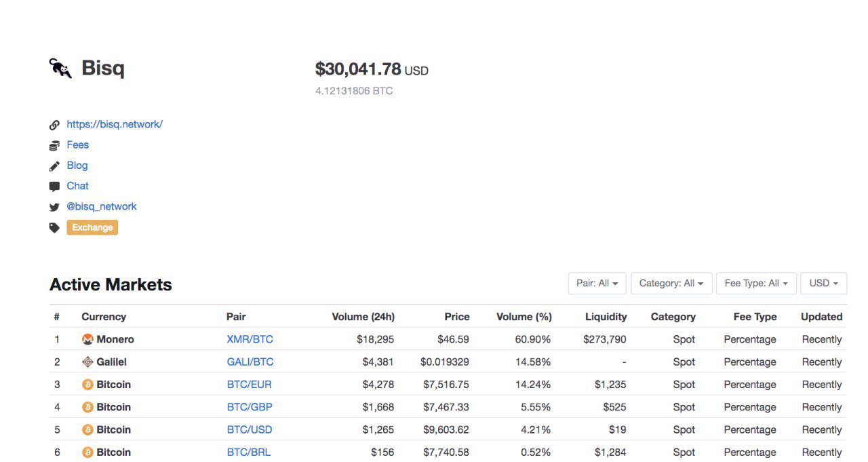This screenshot has height=462, width=868.
Task: Click the $0.019329 price cell
Action: (x=445, y=362)
